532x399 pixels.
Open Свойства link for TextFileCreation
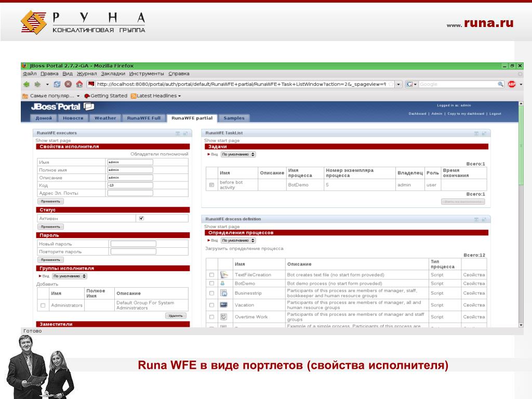click(474, 275)
